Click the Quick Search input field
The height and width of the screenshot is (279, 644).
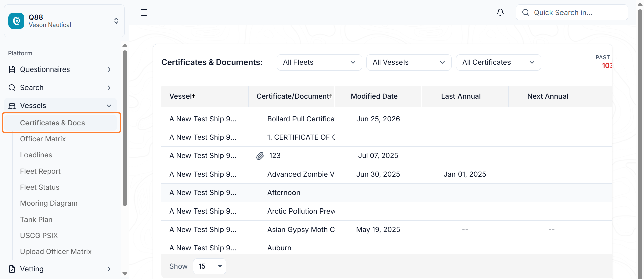tap(572, 12)
